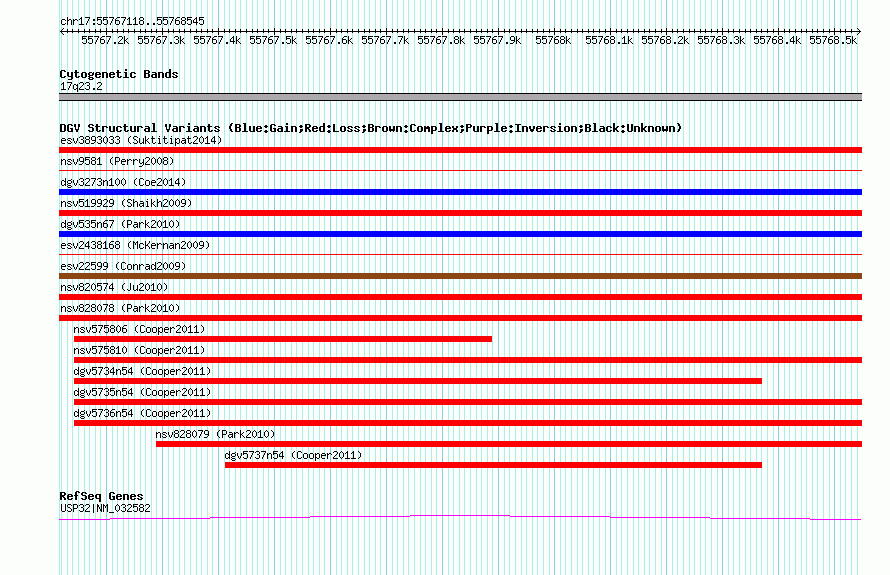This screenshot has width=890, height=575.
Task: Select the blue dgv3273n100 gain bar
Action: [460, 192]
